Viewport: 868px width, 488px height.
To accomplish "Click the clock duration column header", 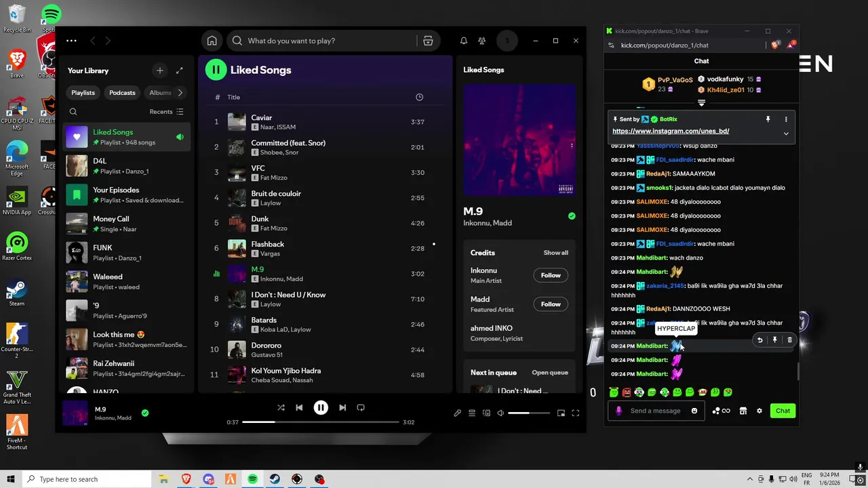I will pos(419,97).
